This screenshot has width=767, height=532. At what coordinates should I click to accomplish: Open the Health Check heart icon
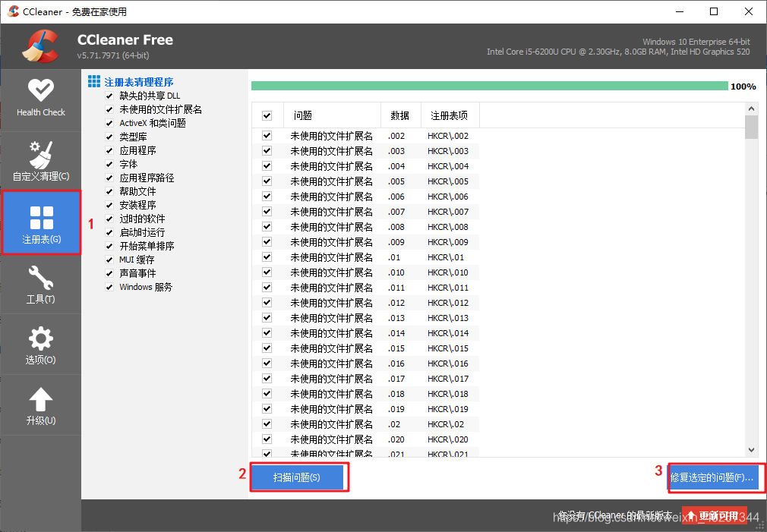tap(40, 90)
